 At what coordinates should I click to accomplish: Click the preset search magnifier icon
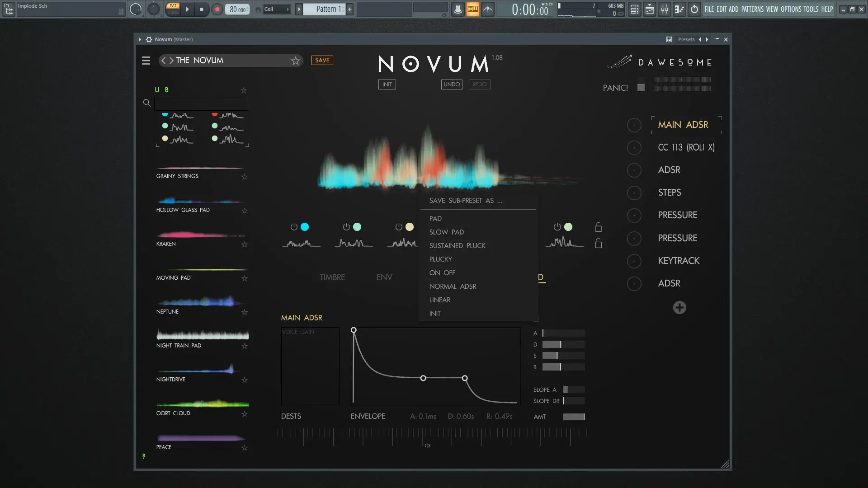click(x=146, y=103)
